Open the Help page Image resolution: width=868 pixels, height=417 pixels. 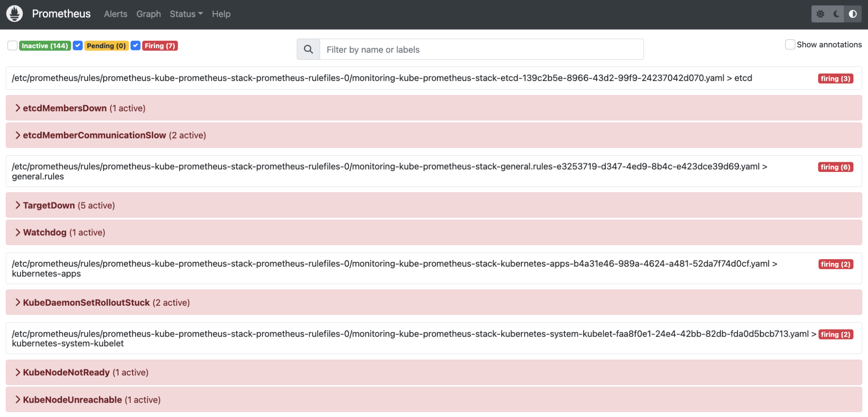tap(221, 14)
